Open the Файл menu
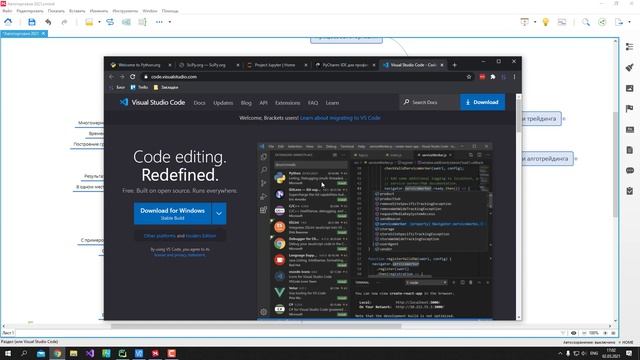640x360 pixels. [7, 11]
